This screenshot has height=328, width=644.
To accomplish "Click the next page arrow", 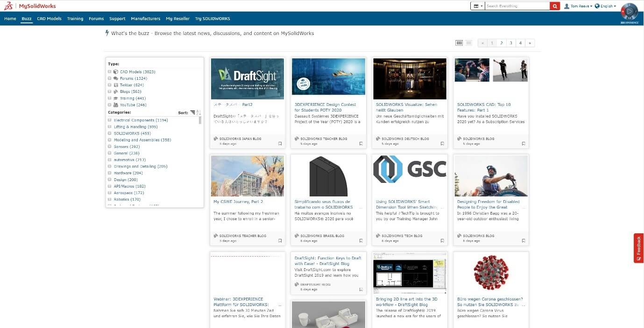I will tap(530, 43).
